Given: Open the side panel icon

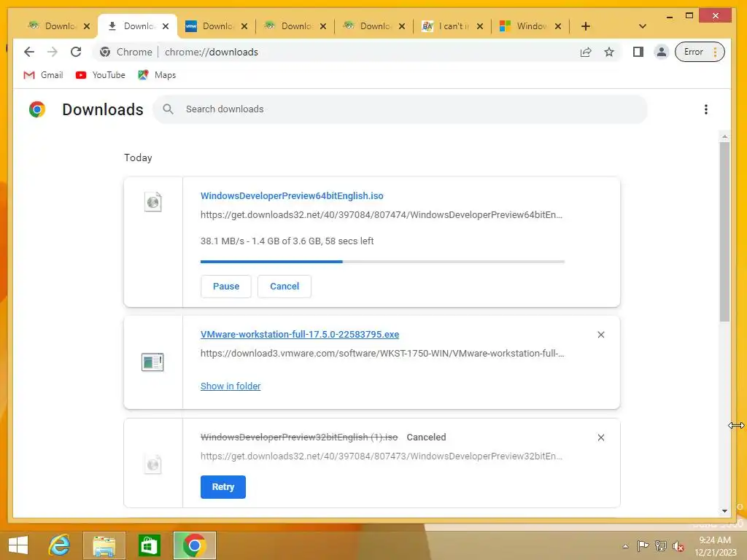Looking at the screenshot, I should point(638,52).
